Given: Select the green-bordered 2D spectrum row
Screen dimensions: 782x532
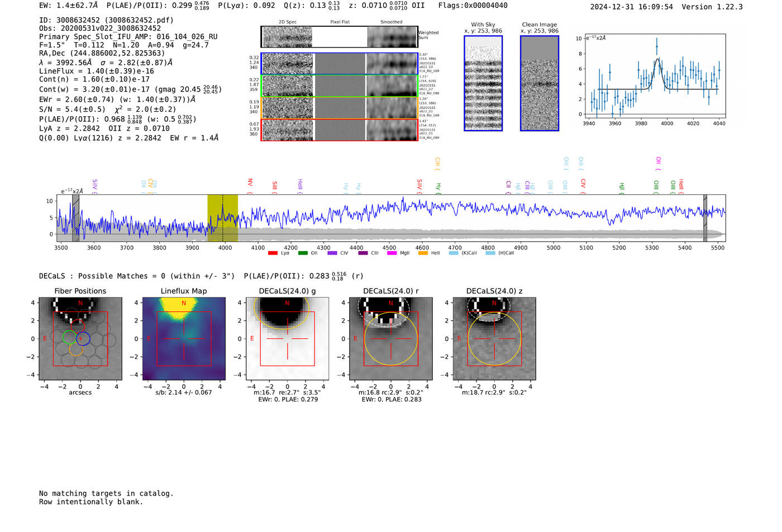Looking at the screenshot, I should (339, 86).
